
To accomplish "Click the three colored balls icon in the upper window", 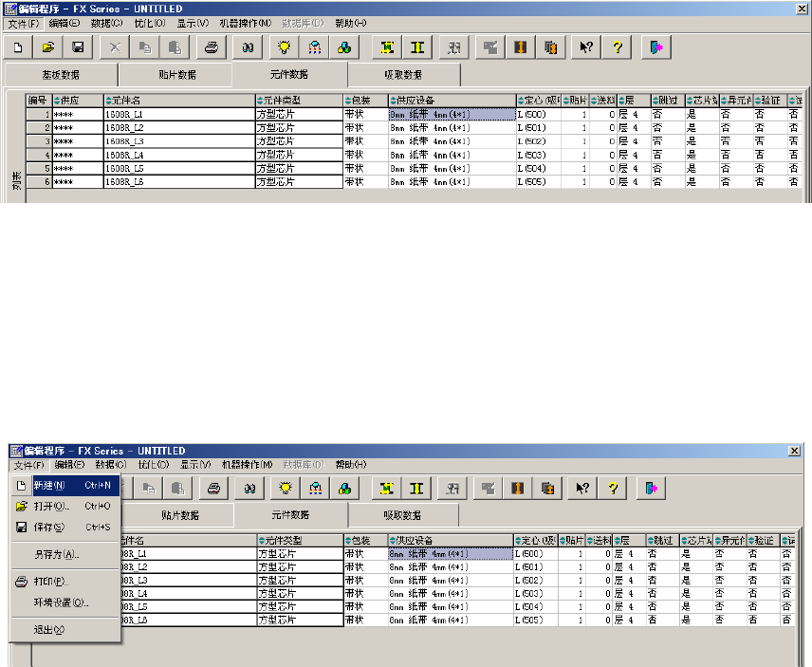I will tap(344, 47).
